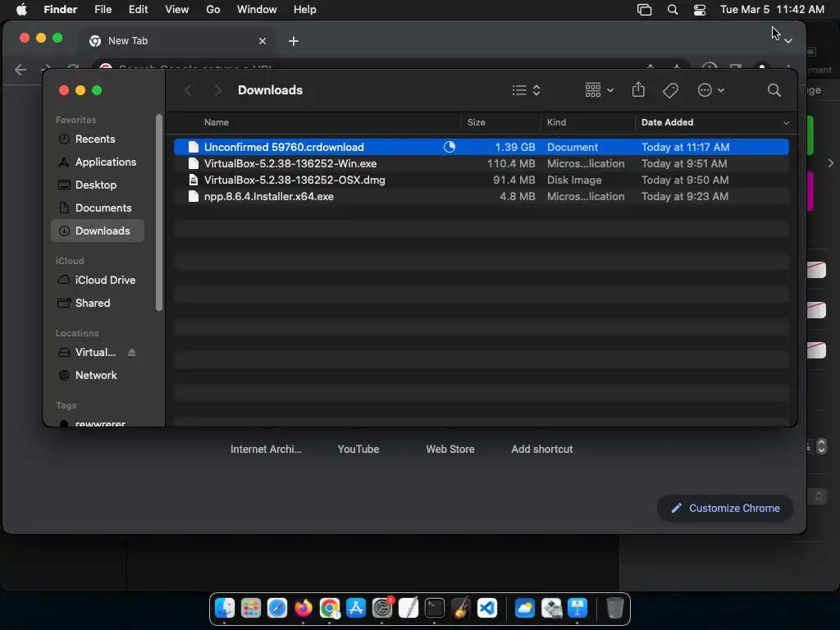Viewport: 840px width, 630px height.
Task: Close the Chrome New Tab tab
Action: point(262,41)
